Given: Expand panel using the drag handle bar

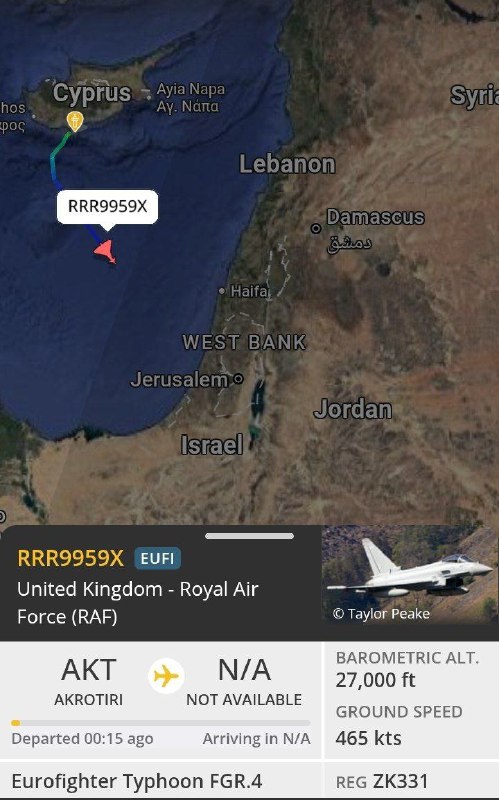Looking at the screenshot, I should (249, 536).
